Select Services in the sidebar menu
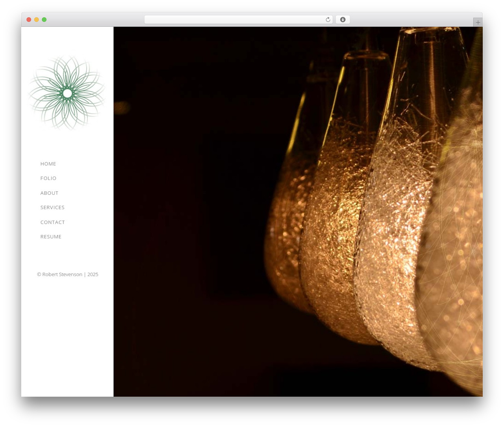Image resolution: width=504 pixels, height=427 pixels. (52, 208)
